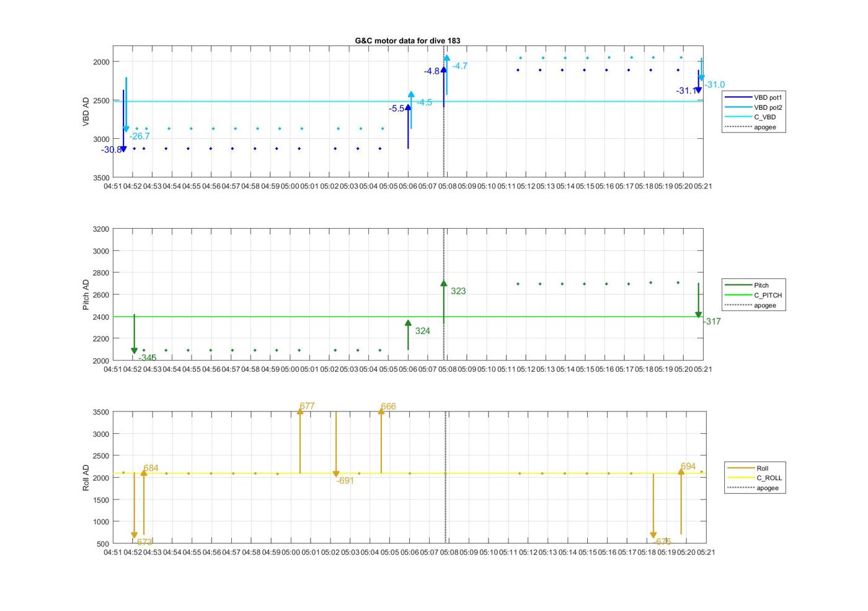Screen dimensions: 868x611
Task: Click the "675" label in the Roll plot
Action: [663, 542]
